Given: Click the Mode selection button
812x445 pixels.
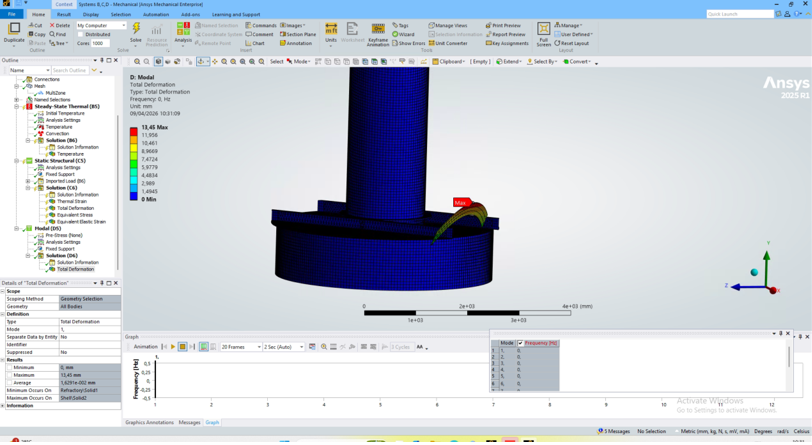Looking at the screenshot, I should click(x=298, y=61).
